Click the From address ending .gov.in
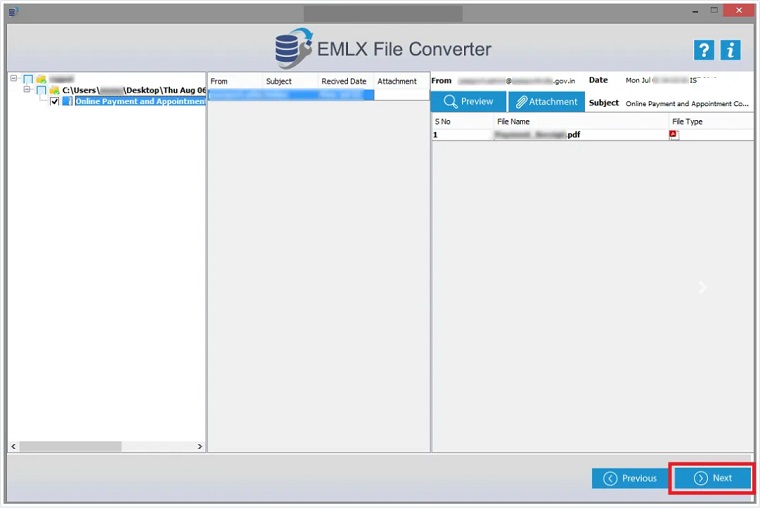 517,81
